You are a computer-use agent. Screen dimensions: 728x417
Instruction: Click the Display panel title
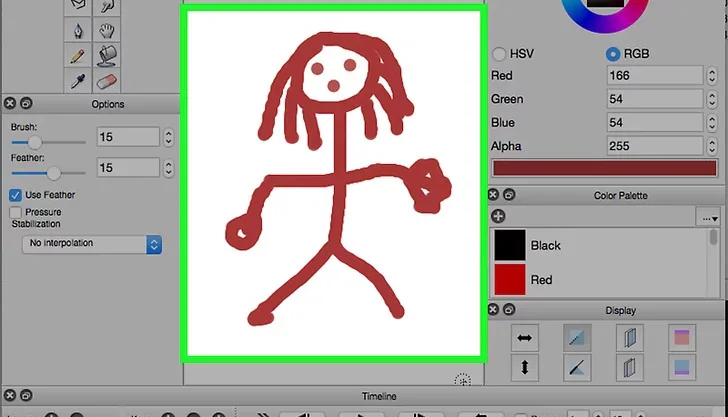(x=621, y=310)
